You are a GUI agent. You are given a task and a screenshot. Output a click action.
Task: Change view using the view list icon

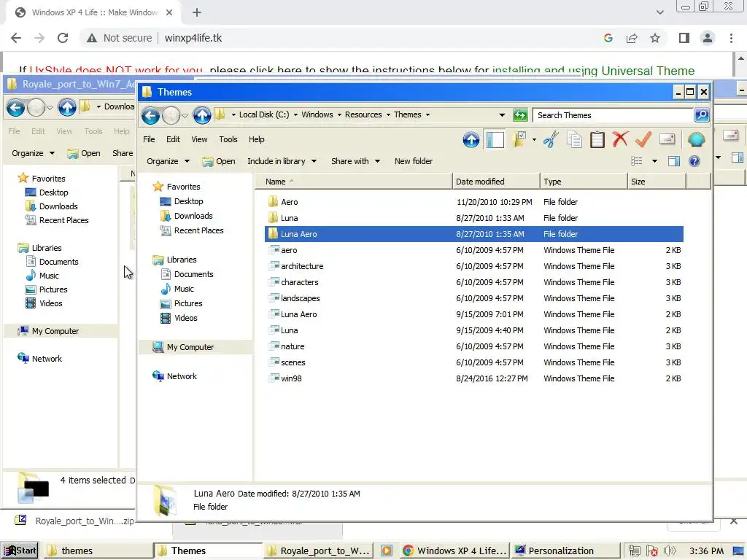[x=636, y=161]
